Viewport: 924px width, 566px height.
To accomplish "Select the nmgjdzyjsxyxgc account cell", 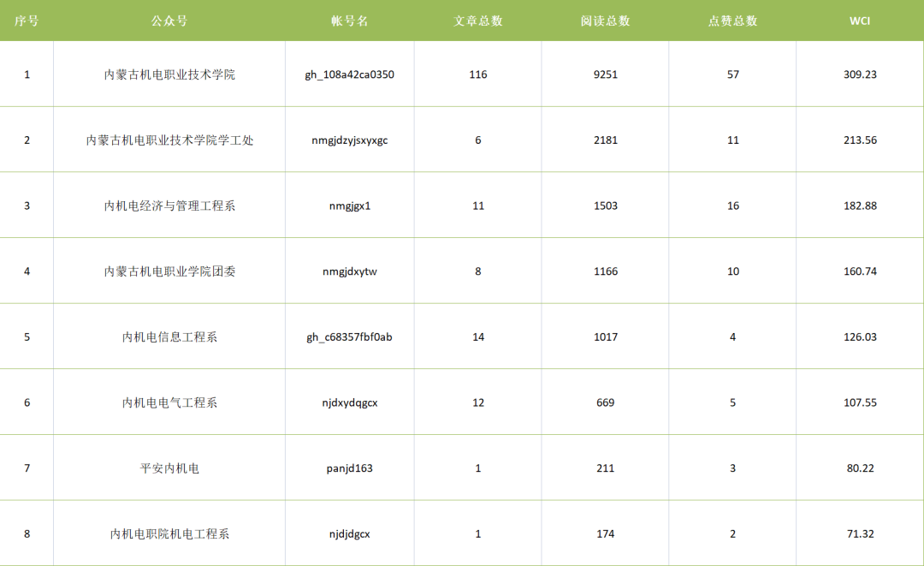I will pyautogui.click(x=349, y=140).
